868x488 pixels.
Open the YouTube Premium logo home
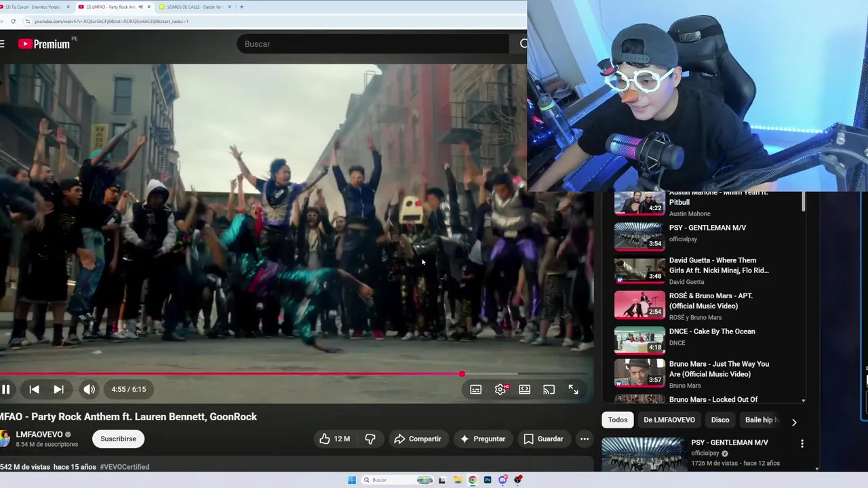click(44, 44)
